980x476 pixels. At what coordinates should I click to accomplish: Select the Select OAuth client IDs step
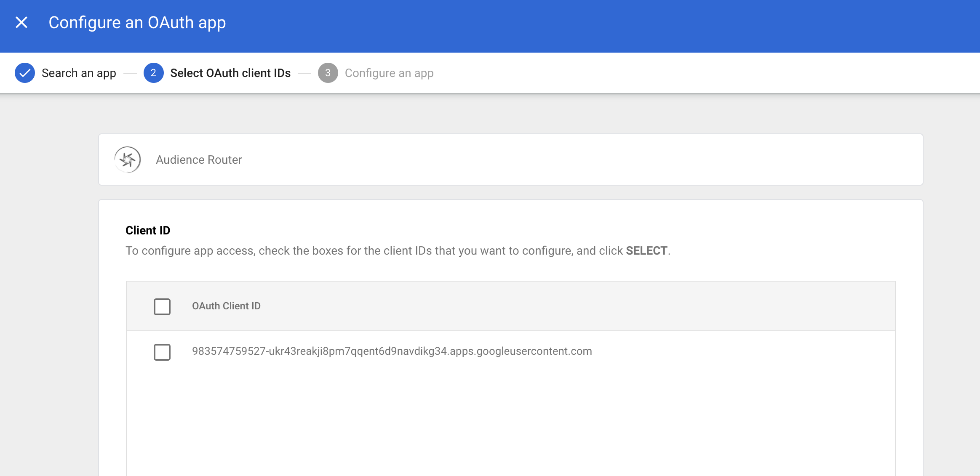(x=230, y=73)
